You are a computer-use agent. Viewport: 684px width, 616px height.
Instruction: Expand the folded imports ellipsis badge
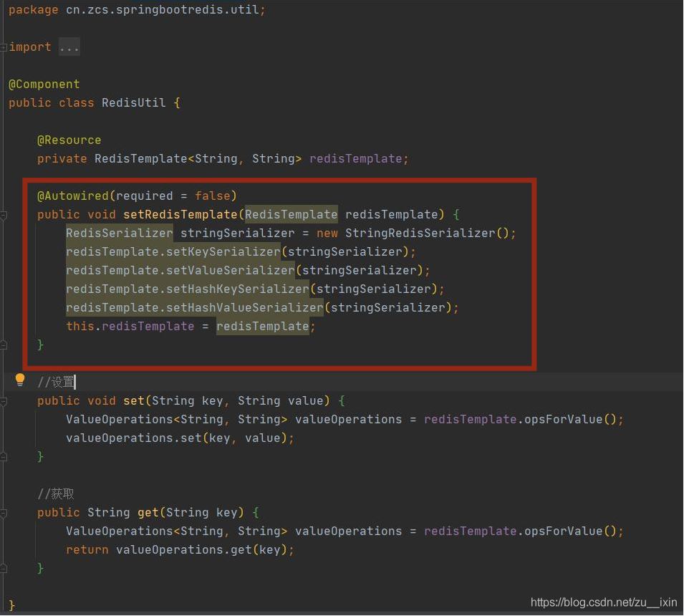pyautogui.click(x=69, y=47)
